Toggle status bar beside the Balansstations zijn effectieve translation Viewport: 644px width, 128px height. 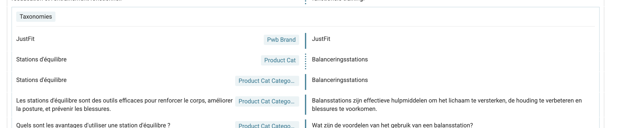(x=306, y=105)
